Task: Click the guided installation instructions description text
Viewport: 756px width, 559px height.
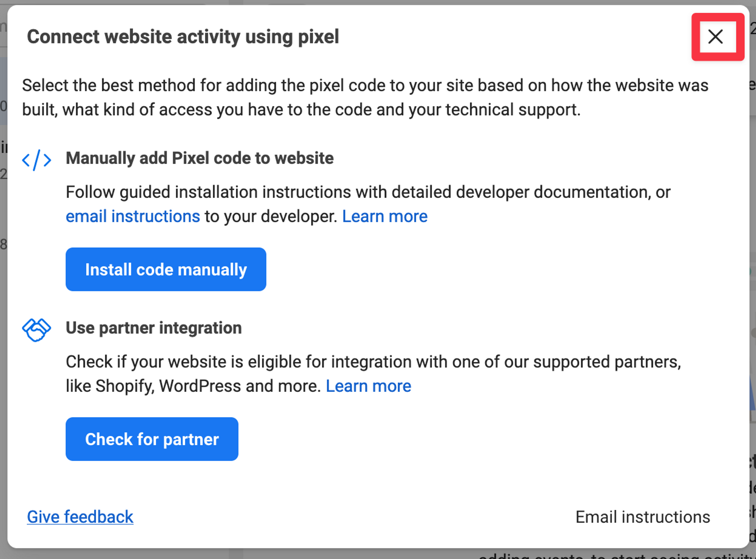Action: [368, 192]
